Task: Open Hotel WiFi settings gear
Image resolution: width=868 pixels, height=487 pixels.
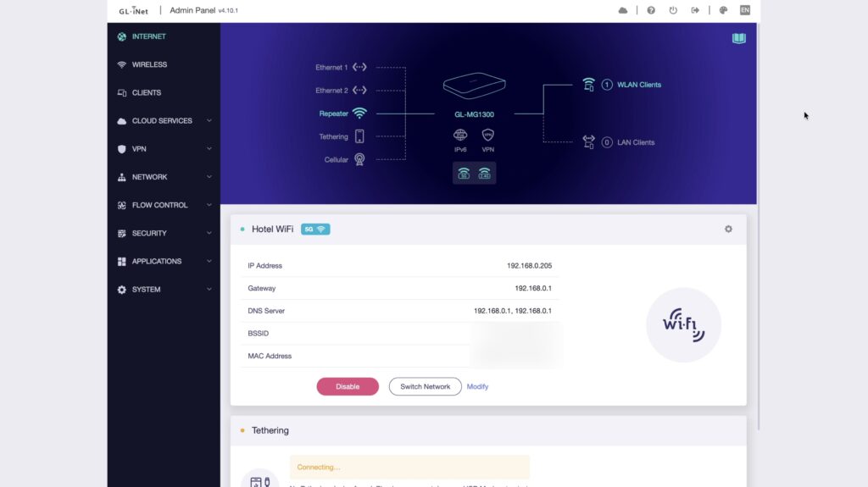Action: 728,230
